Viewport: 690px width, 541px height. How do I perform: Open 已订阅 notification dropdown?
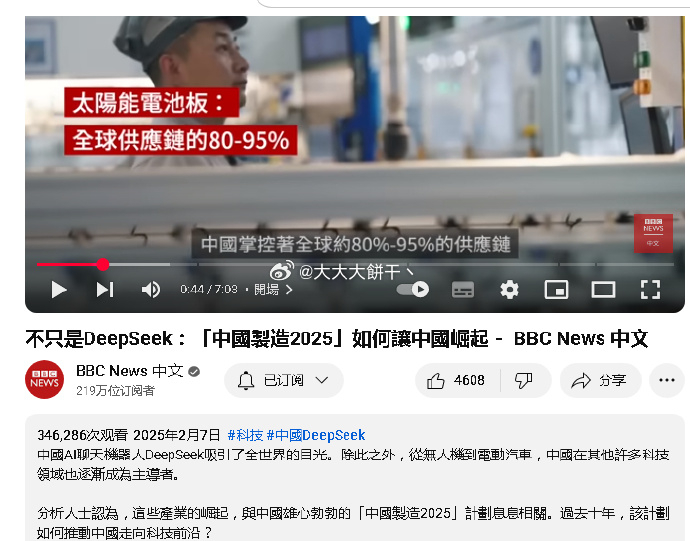pyautogui.click(x=283, y=380)
